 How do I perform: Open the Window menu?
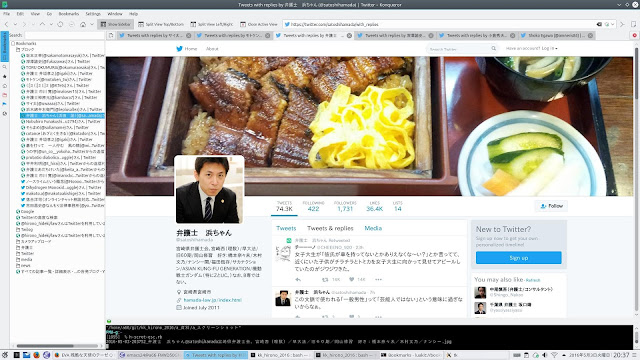(x=115, y=14)
